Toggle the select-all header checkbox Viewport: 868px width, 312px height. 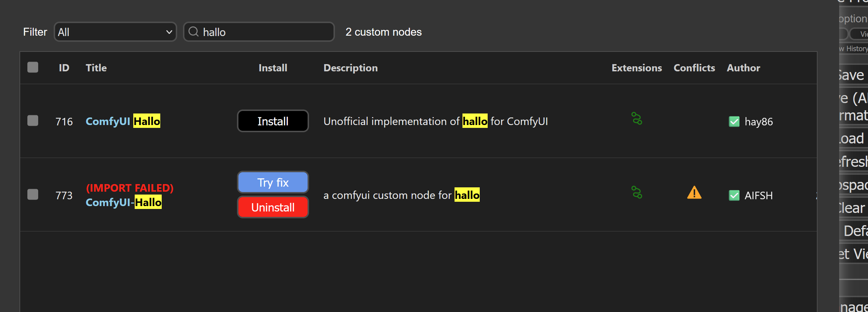33,67
